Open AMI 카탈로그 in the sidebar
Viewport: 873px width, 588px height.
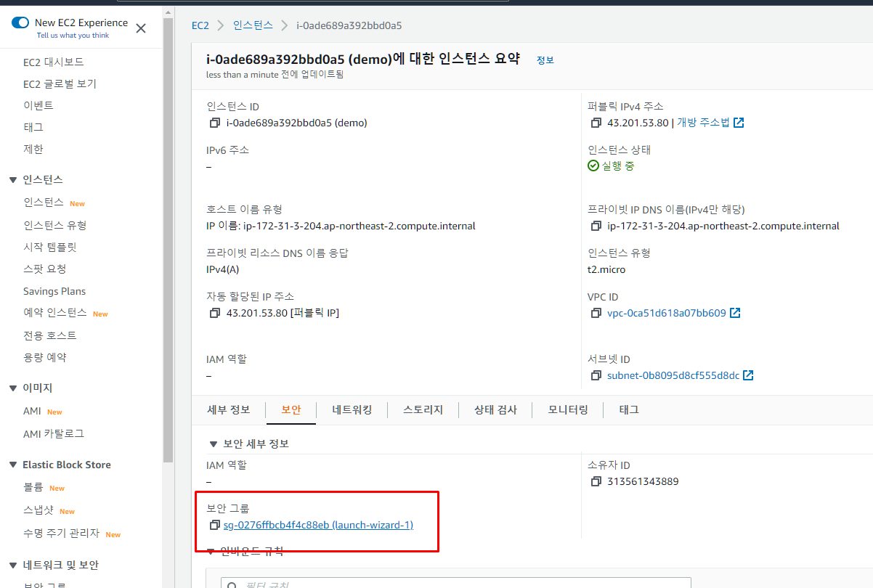tap(54, 433)
